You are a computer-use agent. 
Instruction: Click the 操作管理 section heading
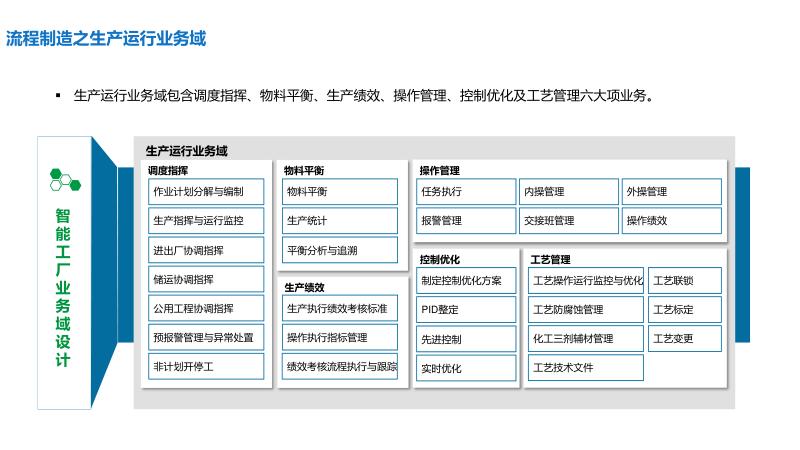click(x=440, y=170)
